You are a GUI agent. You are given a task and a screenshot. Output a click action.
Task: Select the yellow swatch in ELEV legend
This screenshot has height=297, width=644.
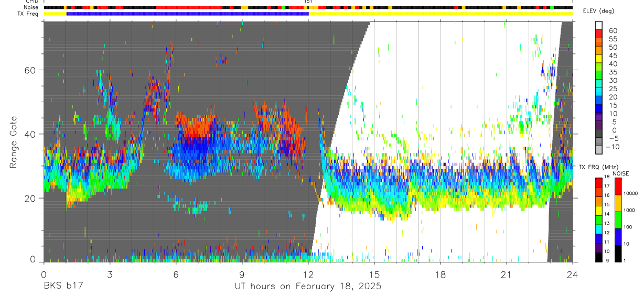pos(599,59)
